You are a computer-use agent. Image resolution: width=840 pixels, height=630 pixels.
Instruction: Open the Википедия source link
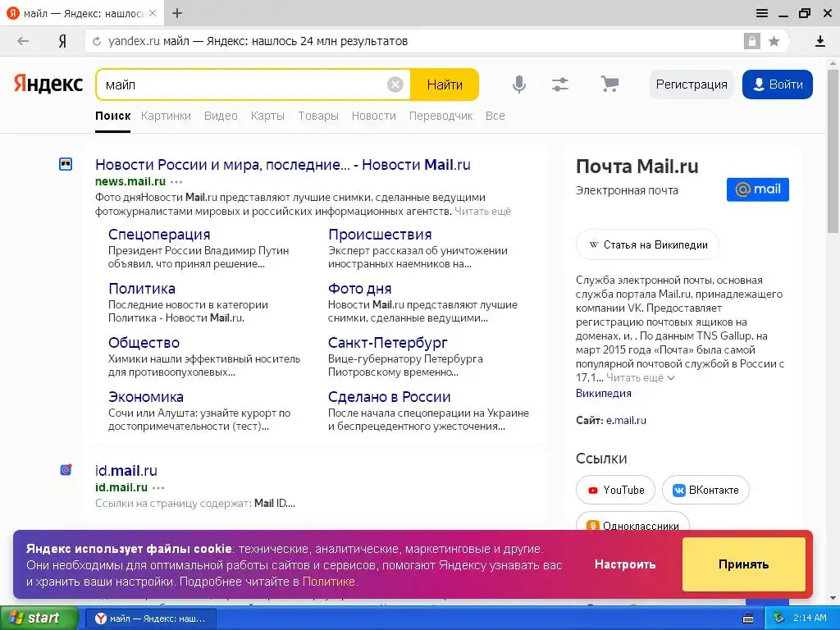(603, 393)
